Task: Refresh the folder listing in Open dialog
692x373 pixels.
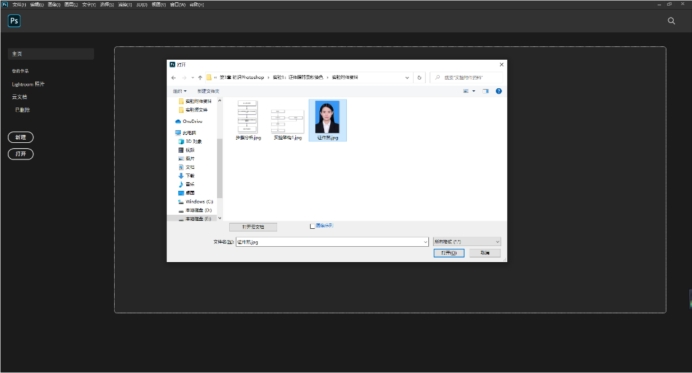Action: (x=419, y=78)
